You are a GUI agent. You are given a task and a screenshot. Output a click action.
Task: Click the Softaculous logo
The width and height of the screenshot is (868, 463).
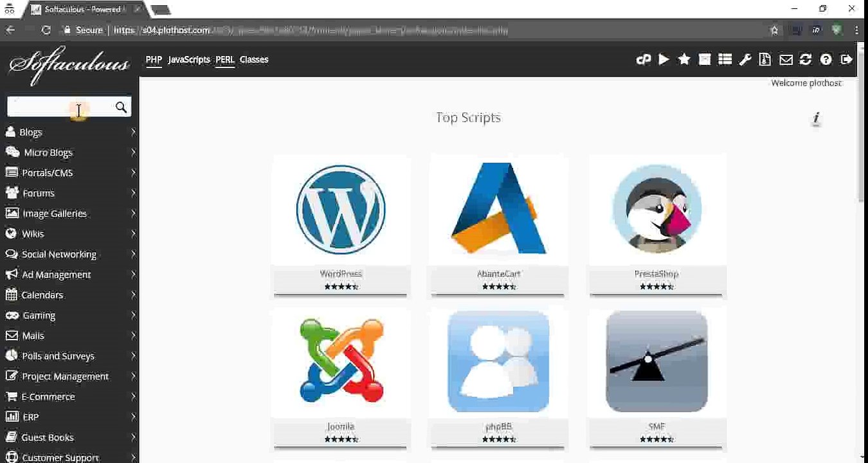[68, 65]
